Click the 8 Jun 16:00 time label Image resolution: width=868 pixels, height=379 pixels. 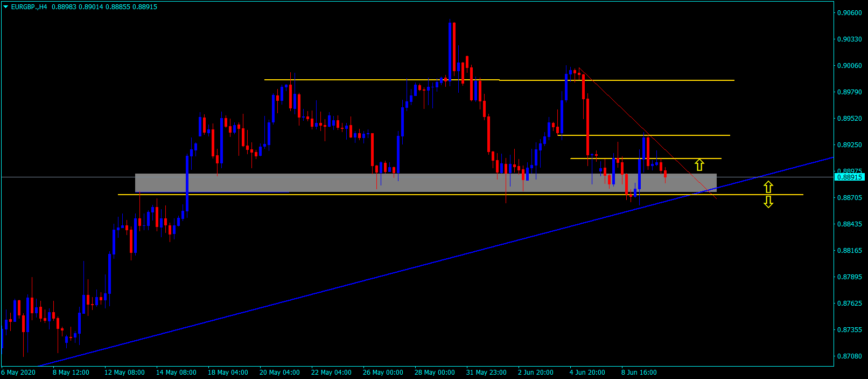tap(639, 373)
